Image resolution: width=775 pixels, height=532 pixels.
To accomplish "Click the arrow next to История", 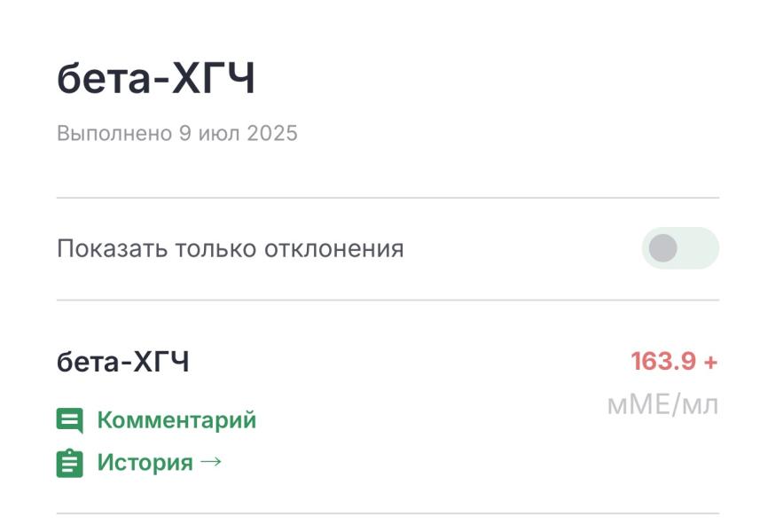I will (211, 462).
